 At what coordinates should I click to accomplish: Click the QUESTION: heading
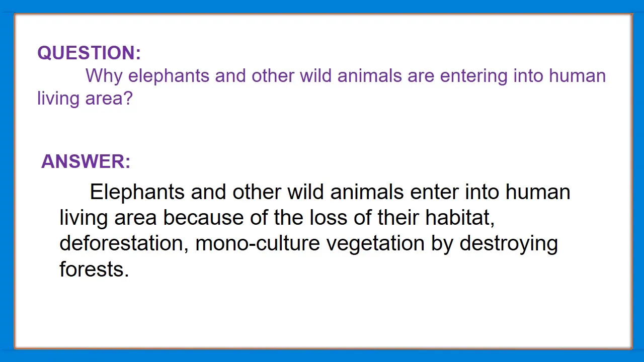(89, 53)
